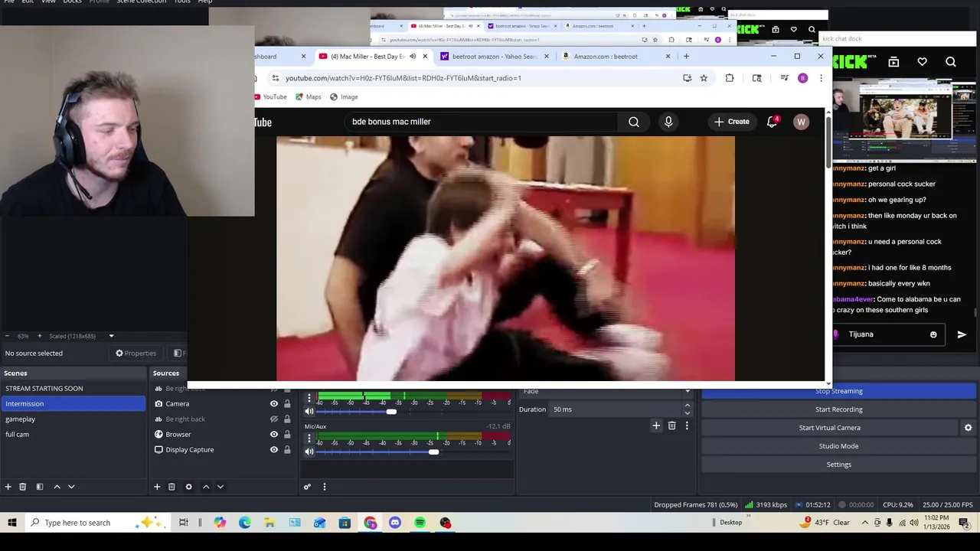Add a new source with the plus icon
This screenshot has width=980, height=551.
coord(157,487)
